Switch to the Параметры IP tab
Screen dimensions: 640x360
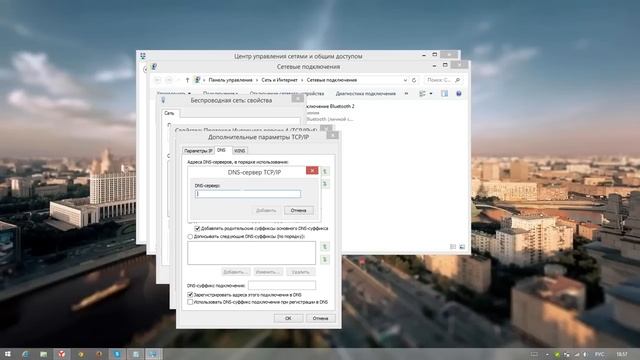click(x=198, y=151)
